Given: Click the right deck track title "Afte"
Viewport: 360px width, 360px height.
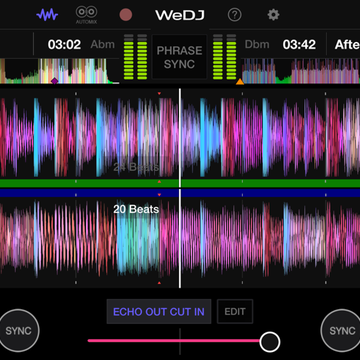Looking at the screenshot, I should click(x=347, y=44).
